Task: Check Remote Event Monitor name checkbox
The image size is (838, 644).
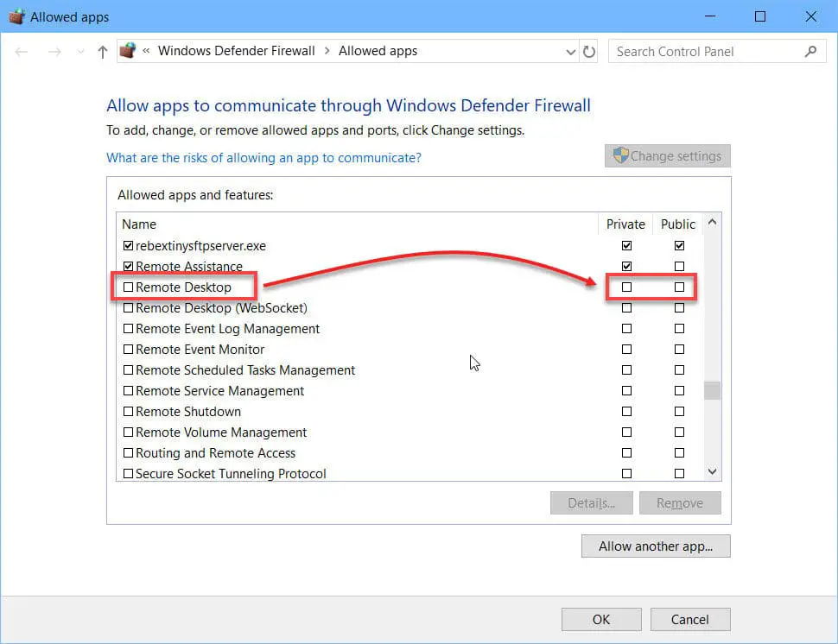Action: click(x=128, y=350)
